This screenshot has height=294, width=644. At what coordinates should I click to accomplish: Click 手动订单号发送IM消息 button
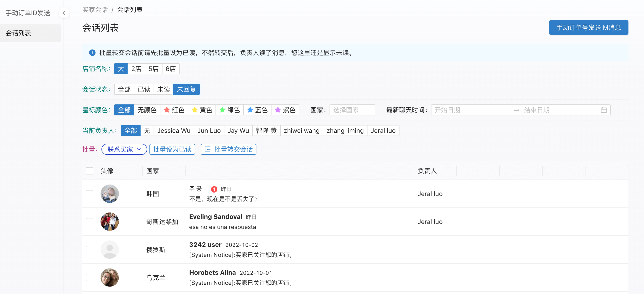pyautogui.click(x=588, y=27)
